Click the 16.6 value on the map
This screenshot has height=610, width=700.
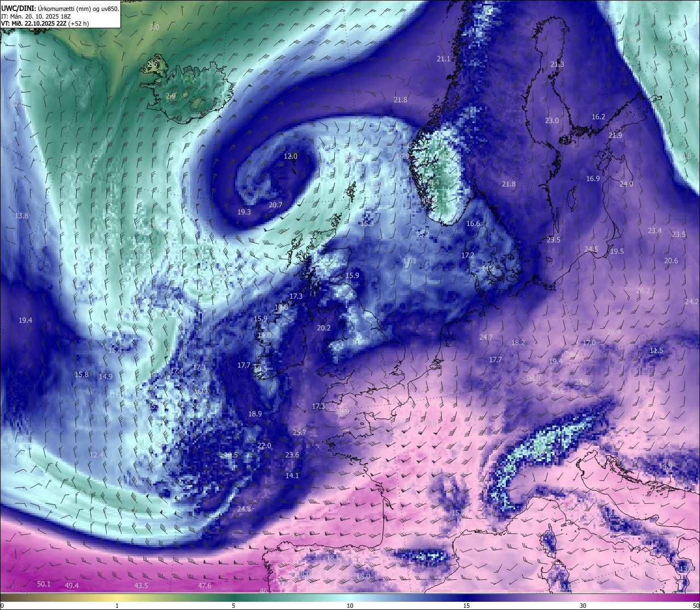(x=473, y=224)
